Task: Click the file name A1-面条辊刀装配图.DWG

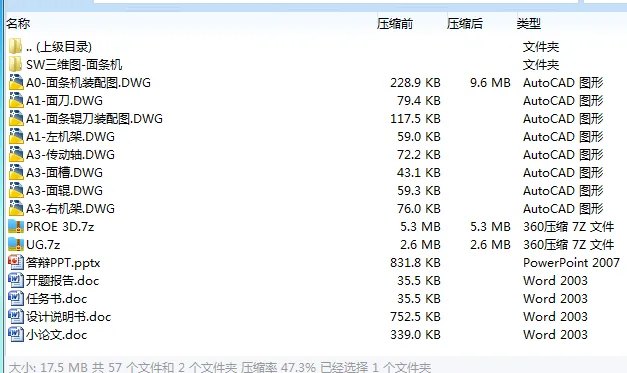Action: [94, 119]
